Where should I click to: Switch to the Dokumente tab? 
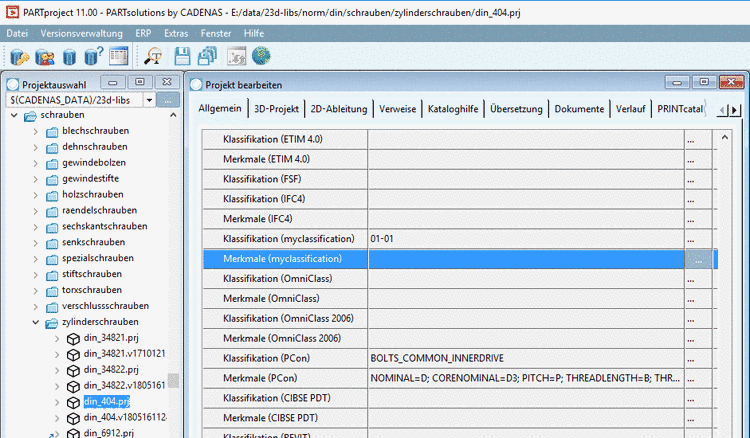pyautogui.click(x=579, y=109)
